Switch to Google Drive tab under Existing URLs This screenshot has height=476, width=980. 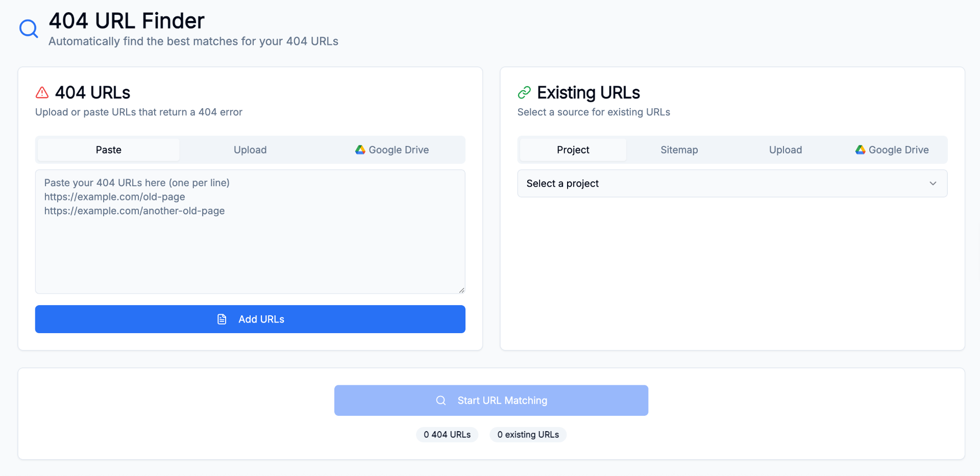tap(892, 149)
